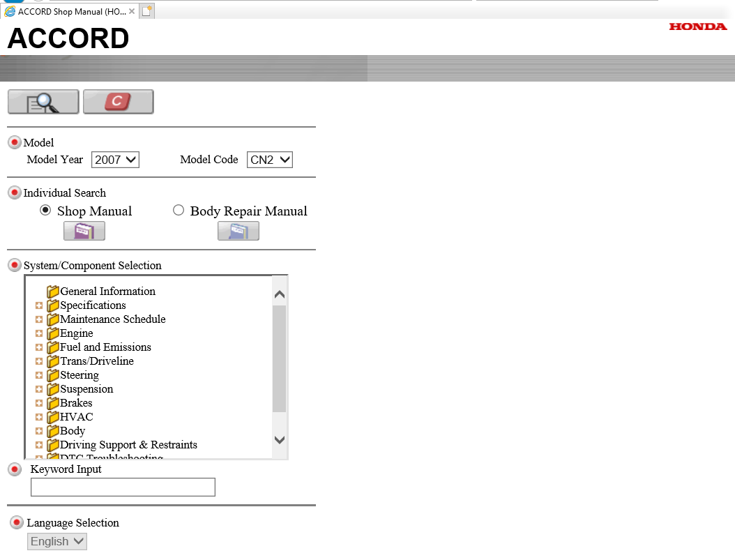Close the ACCORD Shop Manual tab
735x560 pixels.
click(x=132, y=11)
